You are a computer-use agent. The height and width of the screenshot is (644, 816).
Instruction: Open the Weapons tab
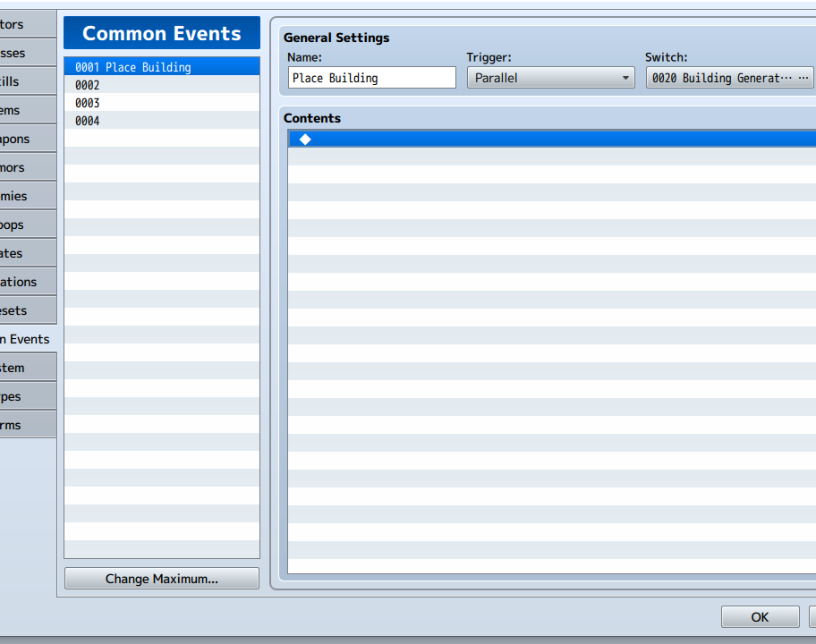coord(25,139)
